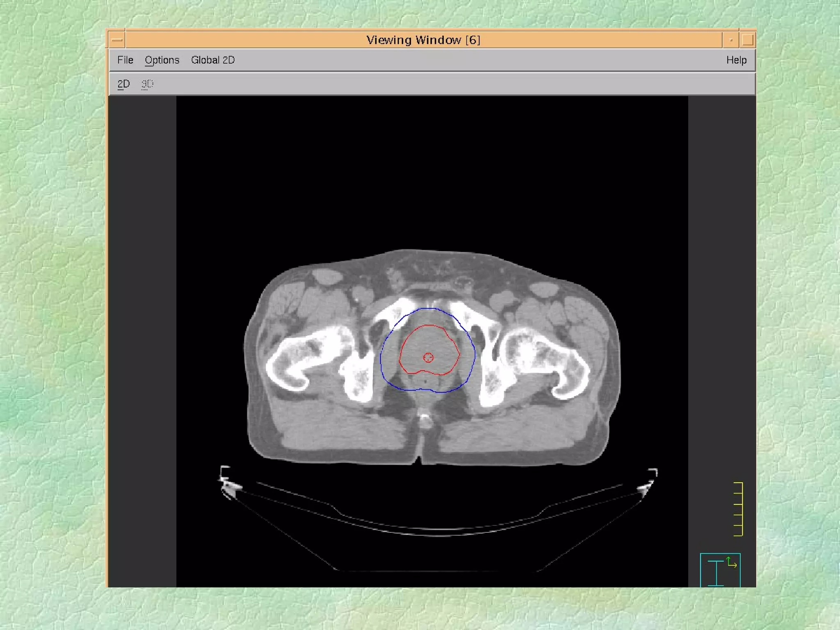
Task: Maximize the Viewing Window using square button
Action: 747,40
